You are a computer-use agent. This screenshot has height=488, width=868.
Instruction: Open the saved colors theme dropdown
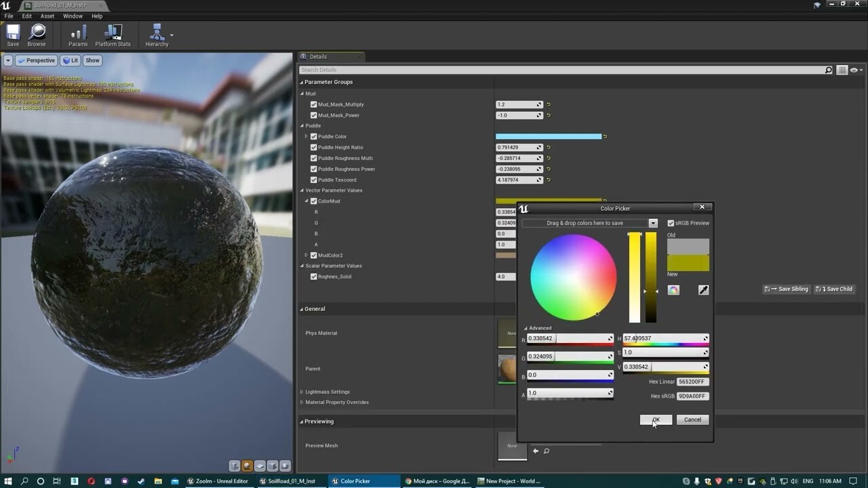tap(652, 223)
